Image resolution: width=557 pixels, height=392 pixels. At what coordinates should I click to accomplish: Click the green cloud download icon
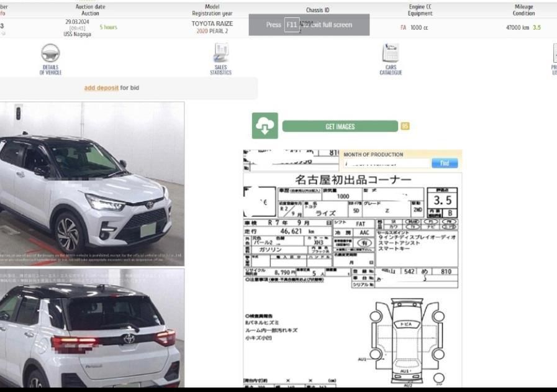click(265, 126)
